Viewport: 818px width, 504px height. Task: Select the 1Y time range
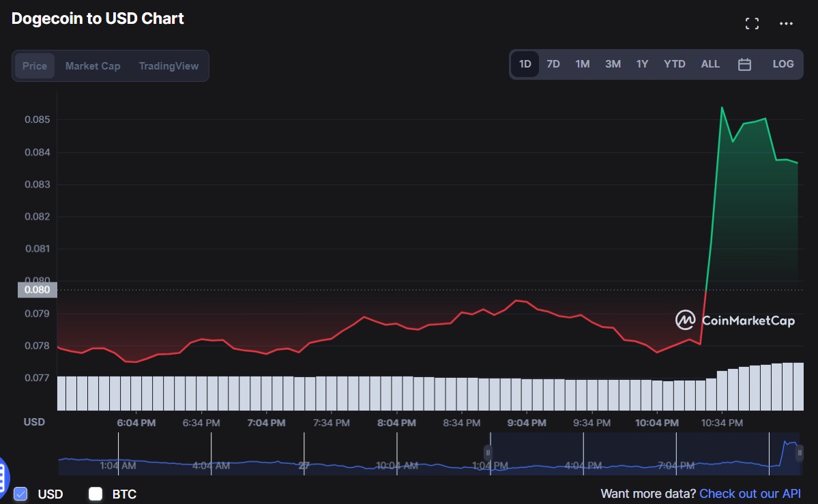[642, 64]
